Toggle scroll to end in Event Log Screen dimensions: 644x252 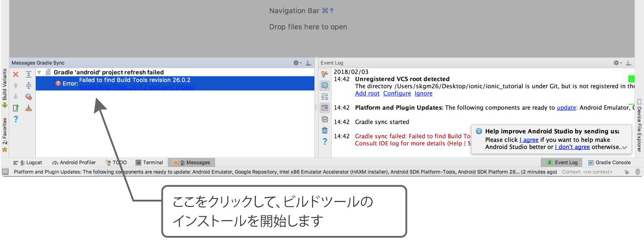coord(325,108)
